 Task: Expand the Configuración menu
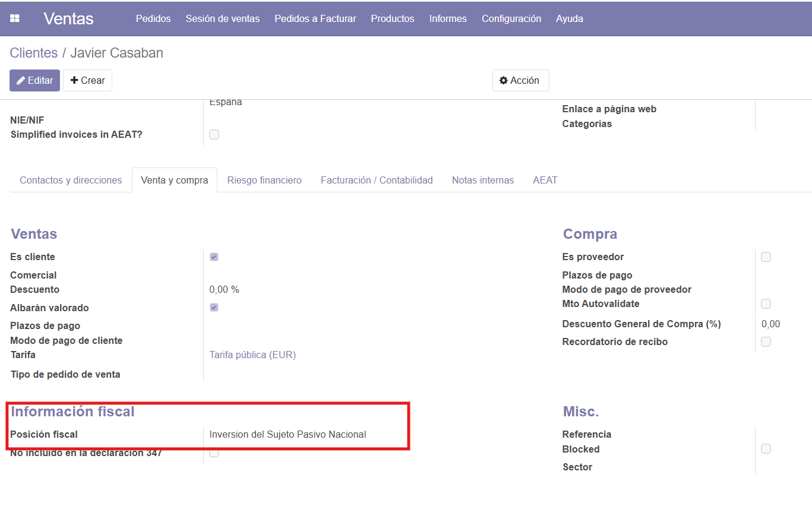coord(511,18)
